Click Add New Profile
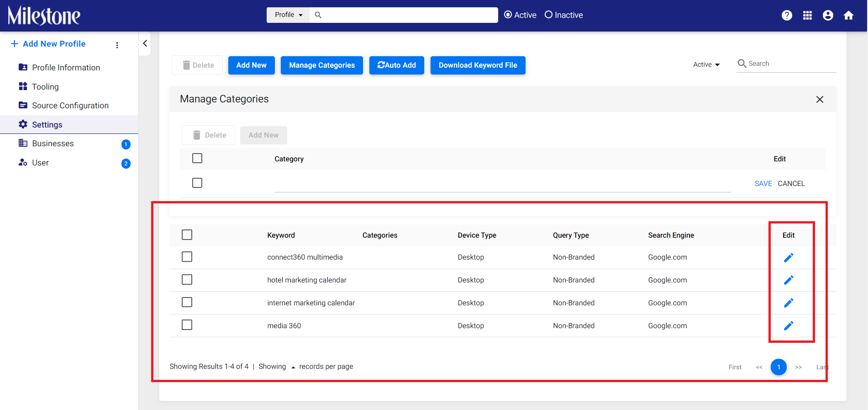Image resolution: width=868 pixels, height=410 pixels. [x=48, y=44]
